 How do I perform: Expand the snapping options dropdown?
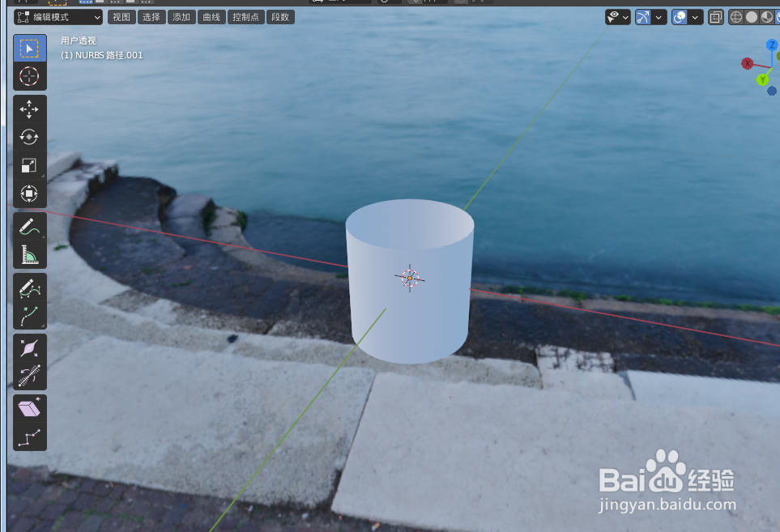click(x=659, y=16)
